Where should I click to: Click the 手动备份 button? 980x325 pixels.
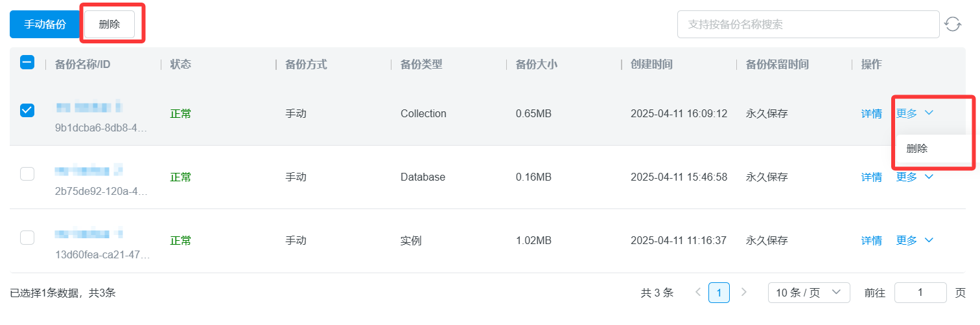click(x=45, y=24)
